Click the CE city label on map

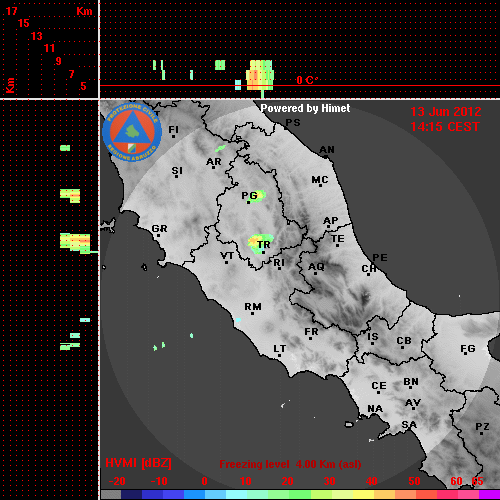tap(379, 386)
